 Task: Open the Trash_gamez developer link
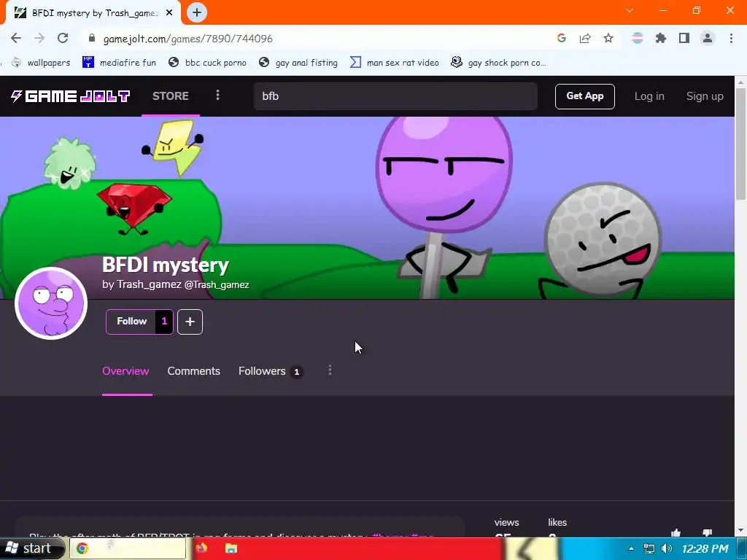[x=149, y=284]
